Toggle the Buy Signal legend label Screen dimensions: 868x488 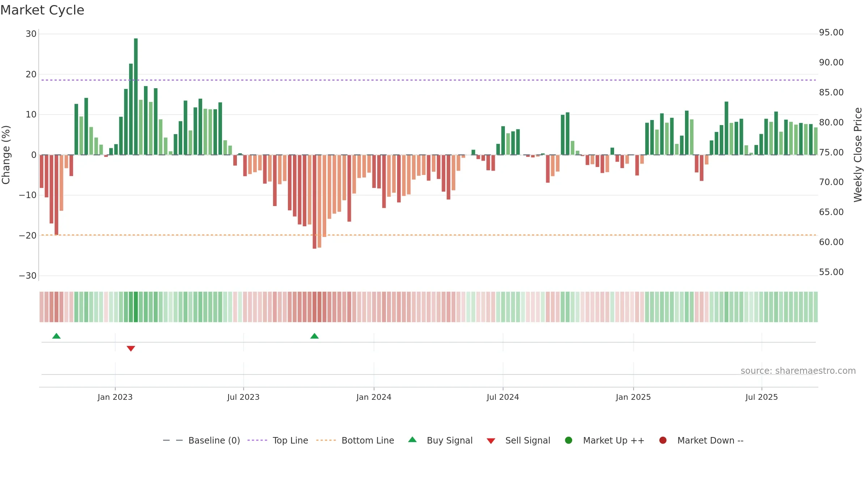(450, 440)
